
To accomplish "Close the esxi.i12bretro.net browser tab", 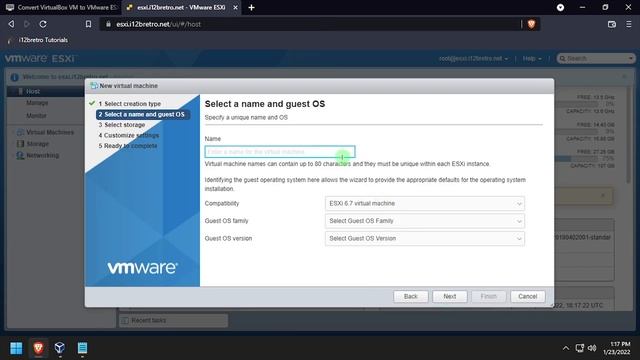I will (236, 7).
